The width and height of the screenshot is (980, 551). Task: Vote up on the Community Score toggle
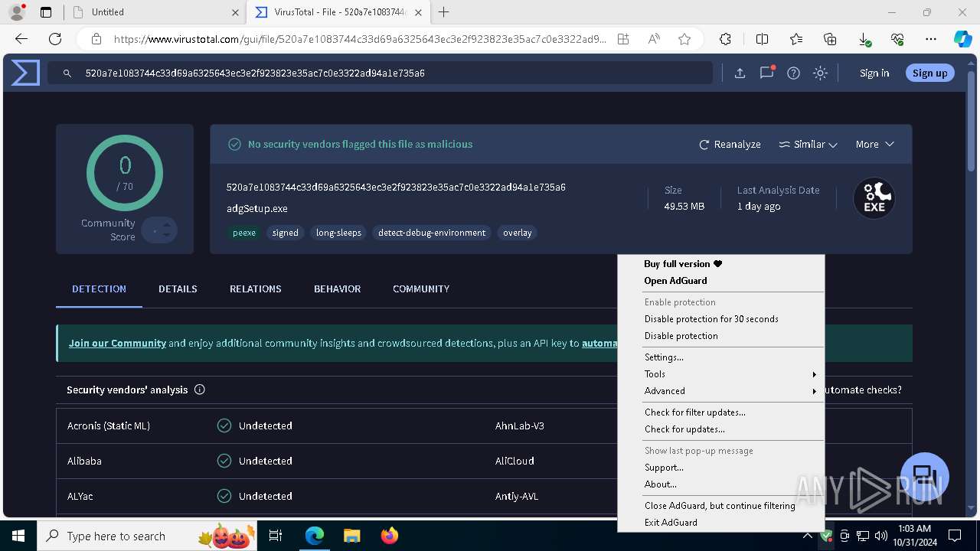(x=167, y=224)
